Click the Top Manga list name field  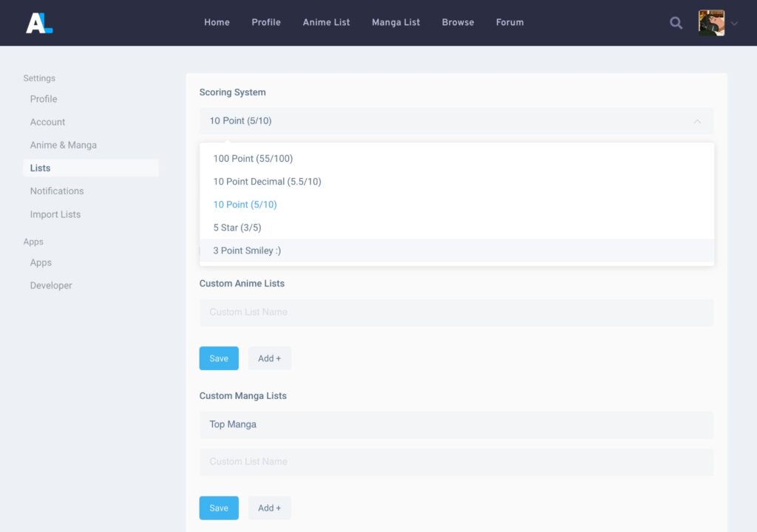pos(455,425)
